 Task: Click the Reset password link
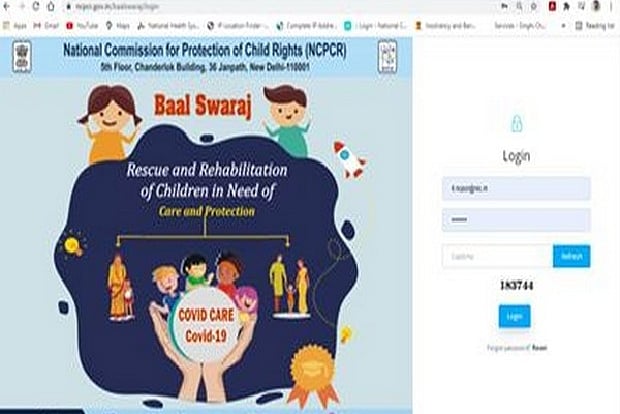pos(539,348)
